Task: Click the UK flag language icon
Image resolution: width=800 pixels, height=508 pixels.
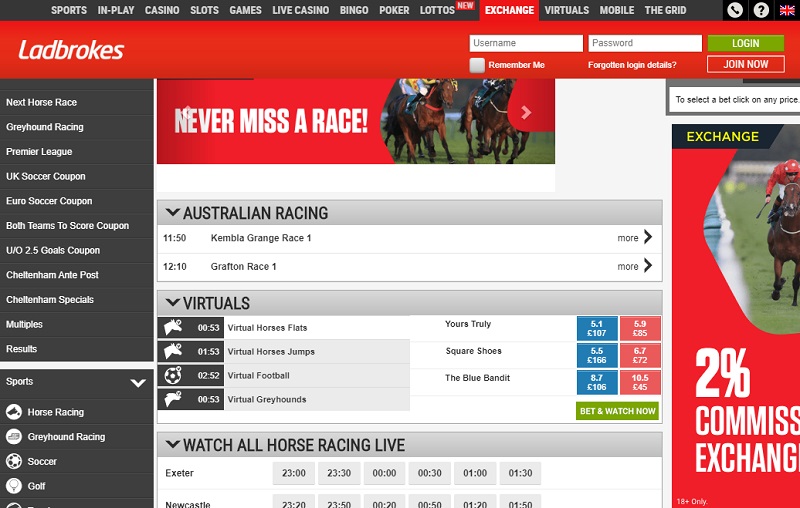Action: click(x=787, y=10)
